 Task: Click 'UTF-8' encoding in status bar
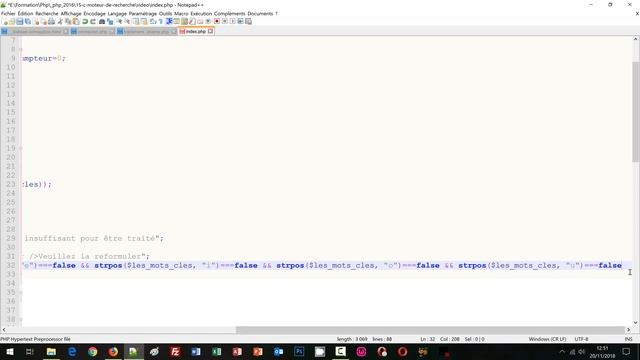tap(581, 339)
